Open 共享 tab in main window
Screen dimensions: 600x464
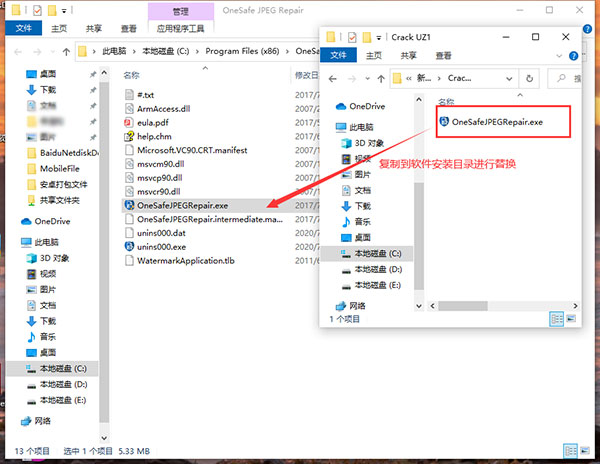coord(94,28)
